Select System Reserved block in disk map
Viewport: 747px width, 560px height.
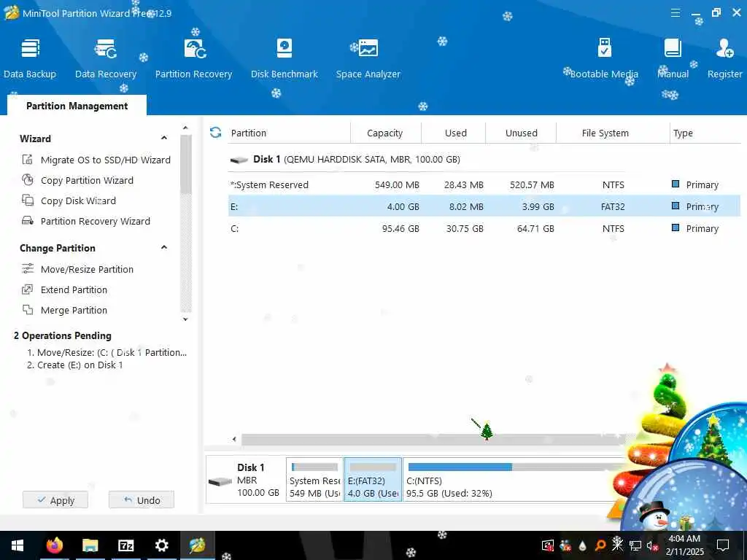pyautogui.click(x=314, y=480)
